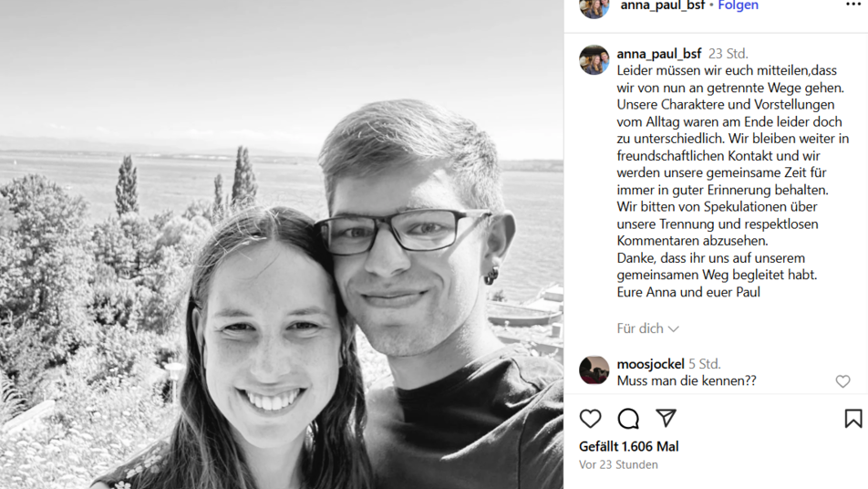Open moosjockel username link
868x489 pixels.
(650, 364)
